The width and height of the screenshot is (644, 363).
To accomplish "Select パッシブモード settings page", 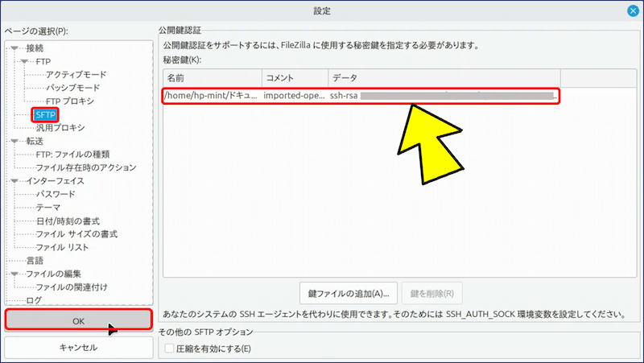I will [72, 88].
